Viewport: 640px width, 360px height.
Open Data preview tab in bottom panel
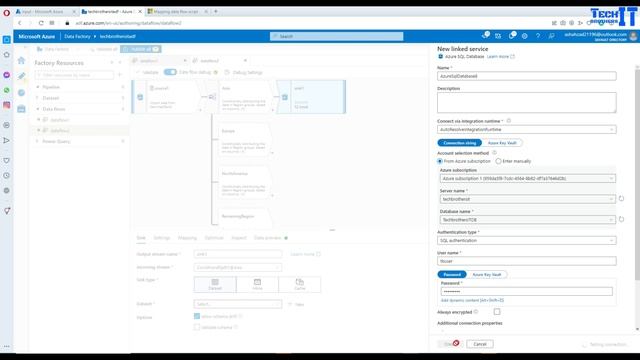[268, 238]
